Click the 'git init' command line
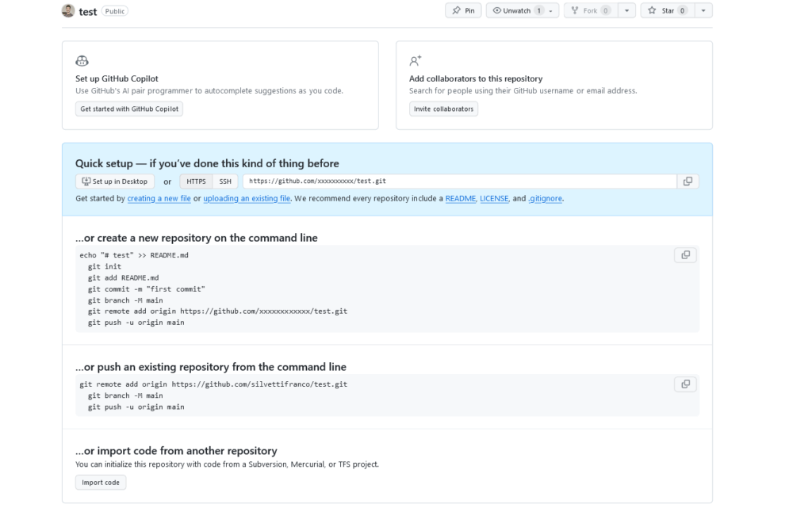Image resolution: width=812 pixels, height=508 pixels. click(105, 266)
